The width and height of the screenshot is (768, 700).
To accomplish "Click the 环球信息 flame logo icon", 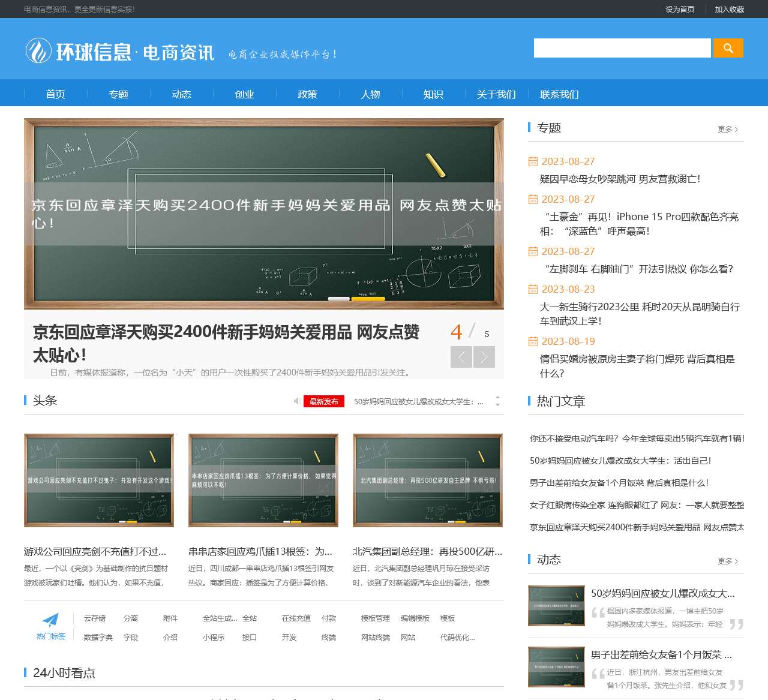I will point(38,51).
